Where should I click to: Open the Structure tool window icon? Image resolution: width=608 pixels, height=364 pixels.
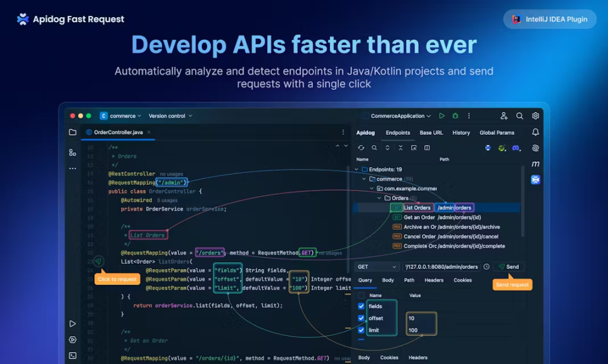point(72,153)
